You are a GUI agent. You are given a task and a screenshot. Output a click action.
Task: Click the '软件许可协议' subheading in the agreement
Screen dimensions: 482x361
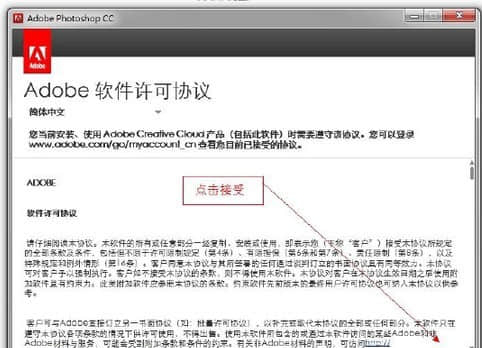52,213
